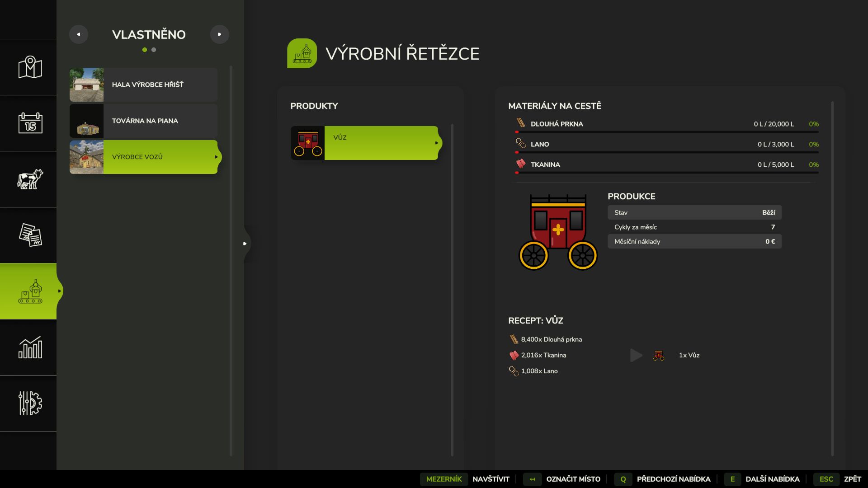The image size is (868, 488).
Task: Select the first page indicator dot
Action: coord(145,50)
